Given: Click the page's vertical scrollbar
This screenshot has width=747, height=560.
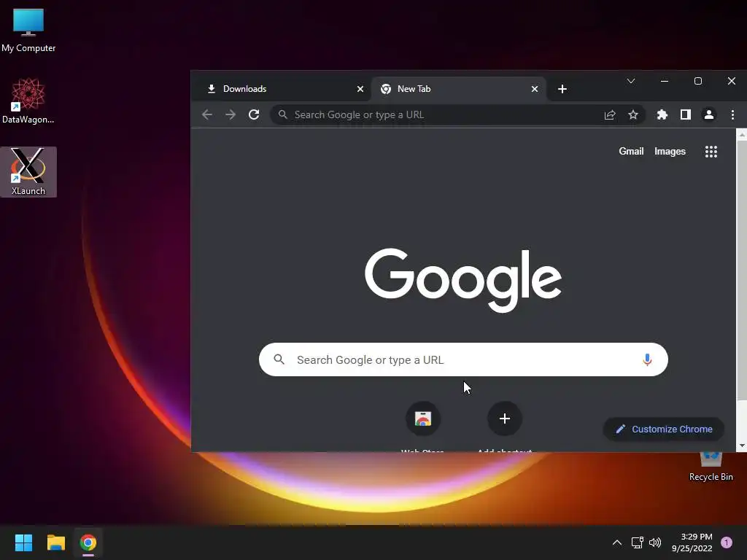Looking at the screenshot, I should (742, 271).
